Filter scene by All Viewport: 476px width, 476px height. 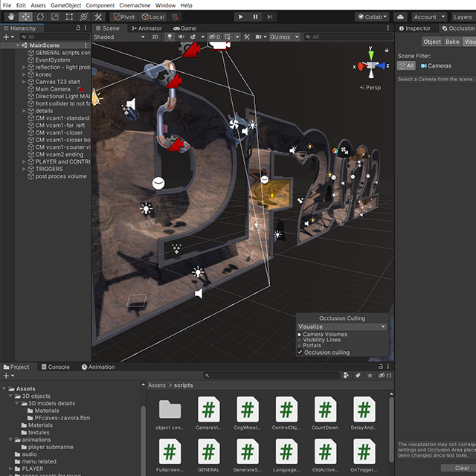(x=406, y=66)
